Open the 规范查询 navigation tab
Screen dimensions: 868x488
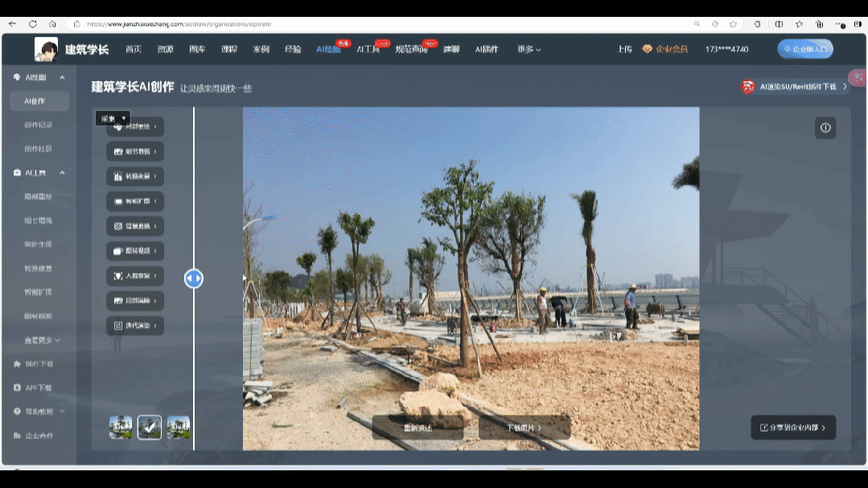coord(411,49)
